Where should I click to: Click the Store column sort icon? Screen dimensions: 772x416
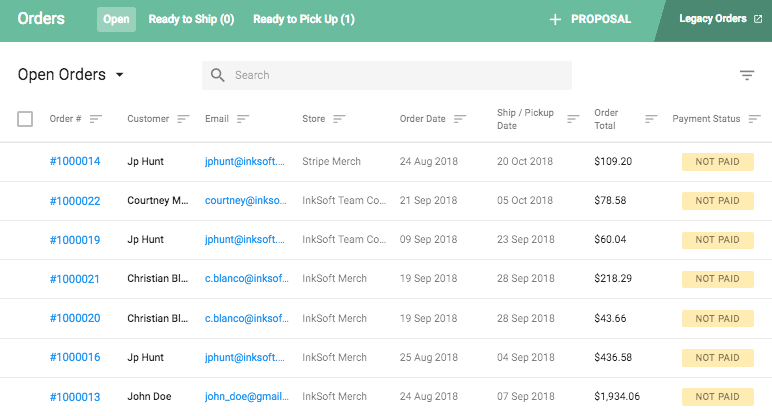(x=339, y=119)
